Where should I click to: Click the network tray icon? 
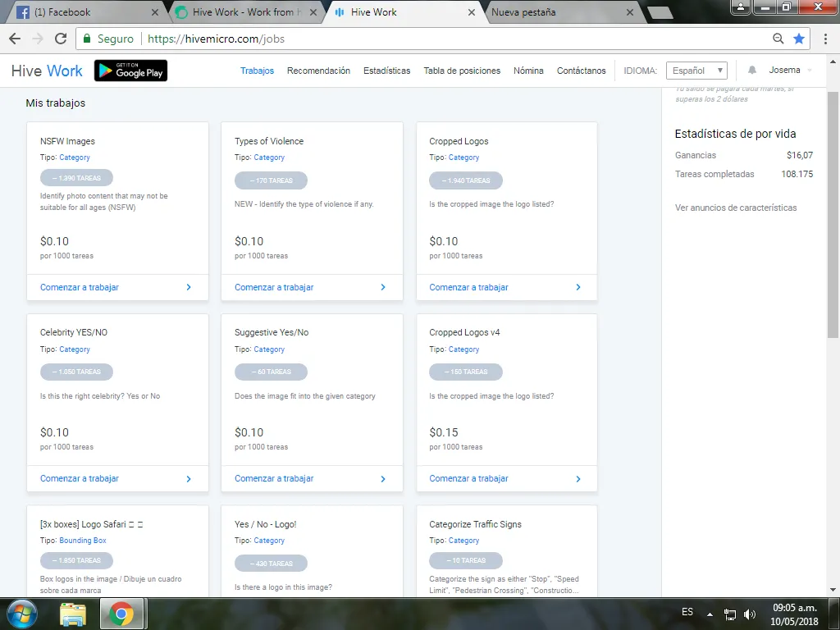[729, 614]
